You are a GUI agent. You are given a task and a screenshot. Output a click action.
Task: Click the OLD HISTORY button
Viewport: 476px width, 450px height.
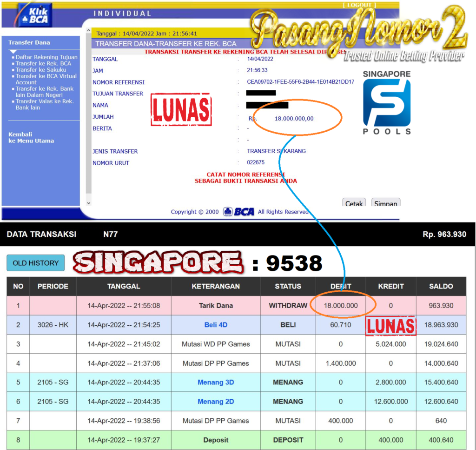(35, 263)
